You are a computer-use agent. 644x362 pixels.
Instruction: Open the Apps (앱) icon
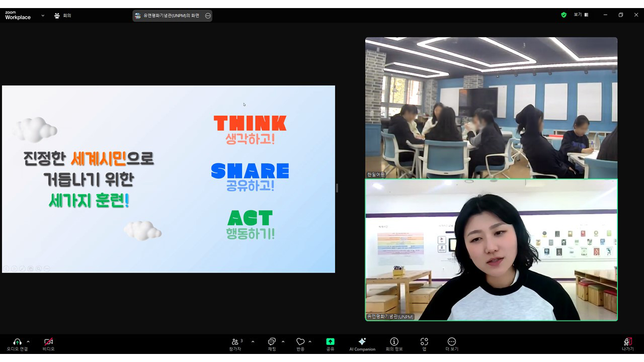pos(424,342)
